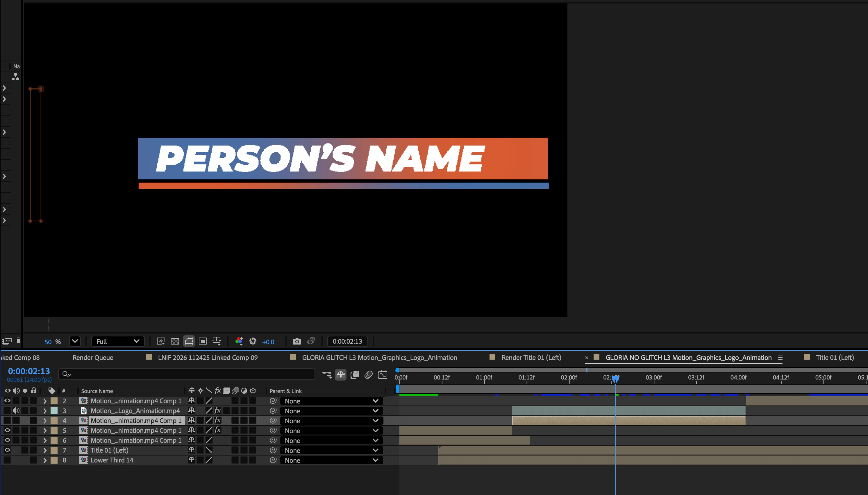868x495 pixels.
Task: Hide layer 5 with the eye toggle
Action: pos(7,431)
